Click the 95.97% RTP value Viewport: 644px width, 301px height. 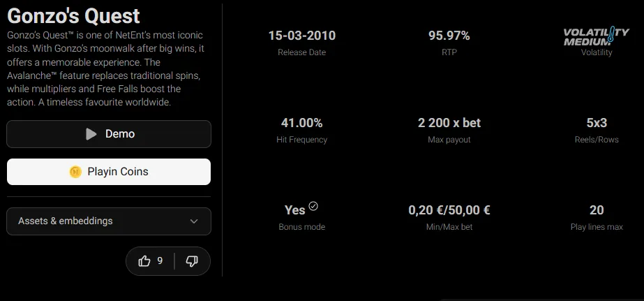449,36
